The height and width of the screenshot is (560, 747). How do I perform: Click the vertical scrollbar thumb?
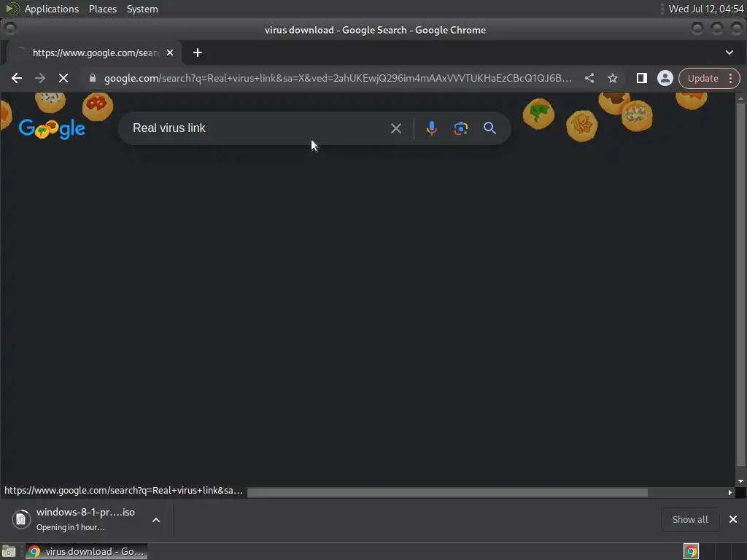[741, 284]
